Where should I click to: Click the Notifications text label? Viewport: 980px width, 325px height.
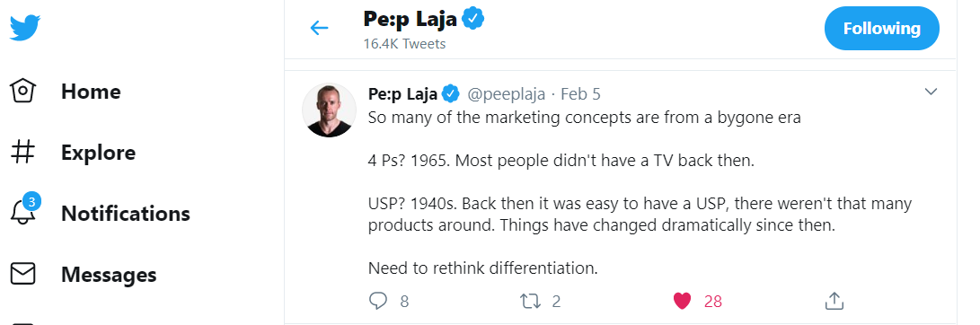126,214
